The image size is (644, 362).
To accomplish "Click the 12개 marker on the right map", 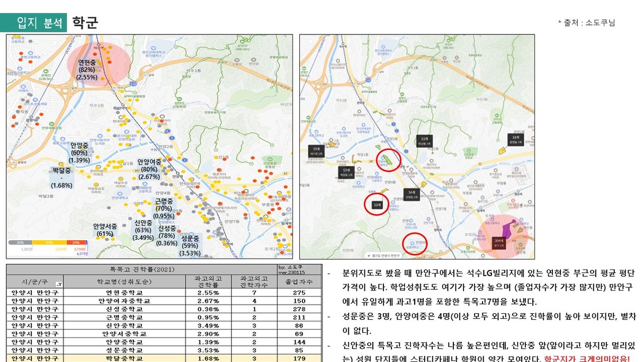I will tap(346, 171).
